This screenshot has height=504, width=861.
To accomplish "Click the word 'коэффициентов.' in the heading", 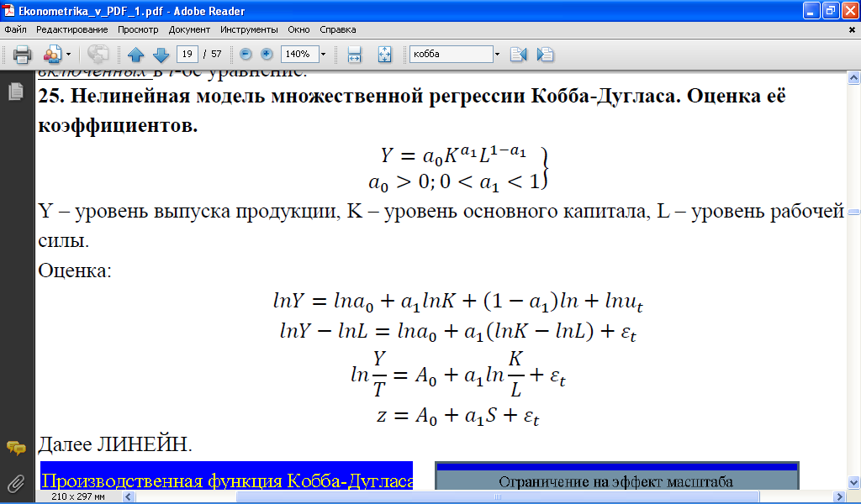I will pyautogui.click(x=118, y=126).
